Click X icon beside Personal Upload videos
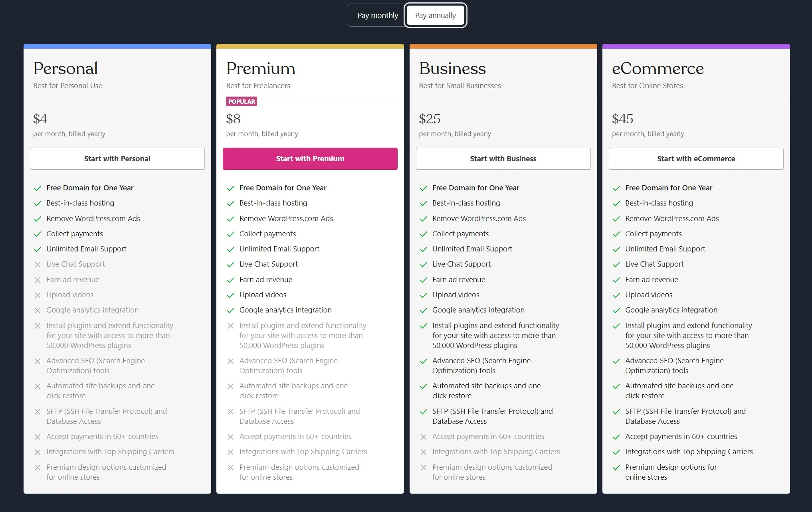The image size is (812, 512). tap(38, 295)
